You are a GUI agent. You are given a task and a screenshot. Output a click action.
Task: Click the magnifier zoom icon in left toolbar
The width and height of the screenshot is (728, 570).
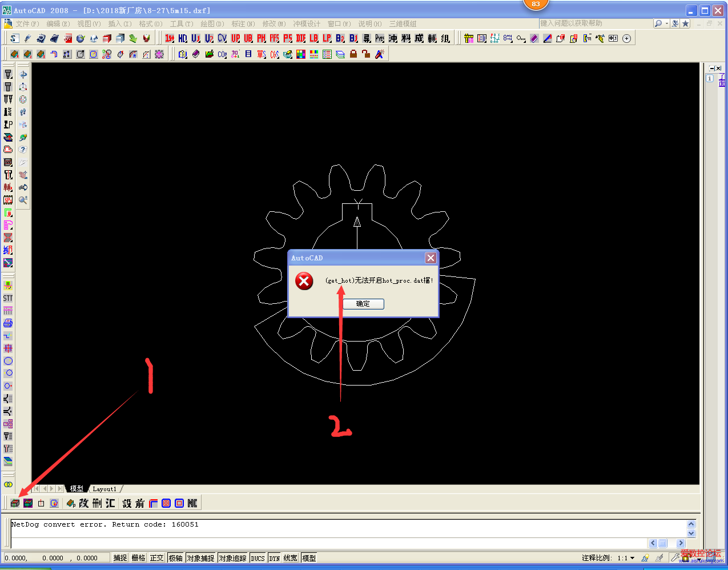pyautogui.click(x=23, y=200)
